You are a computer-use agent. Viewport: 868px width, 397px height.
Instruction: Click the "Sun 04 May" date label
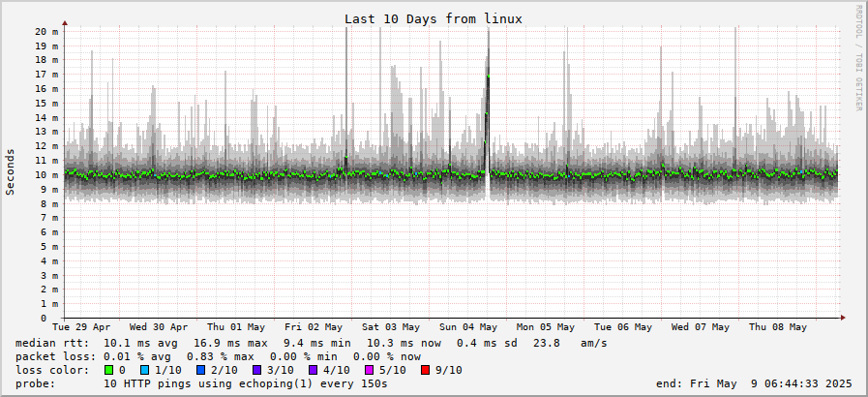[x=468, y=327]
